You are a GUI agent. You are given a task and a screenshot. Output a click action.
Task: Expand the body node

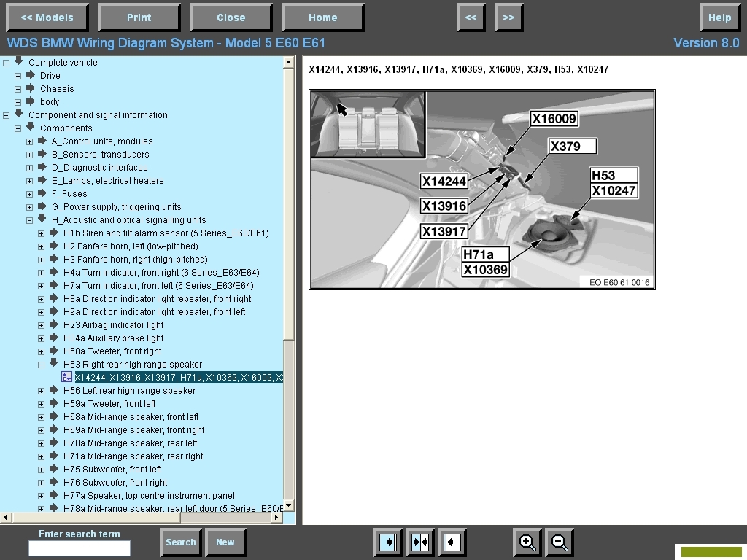tap(18, 102)
